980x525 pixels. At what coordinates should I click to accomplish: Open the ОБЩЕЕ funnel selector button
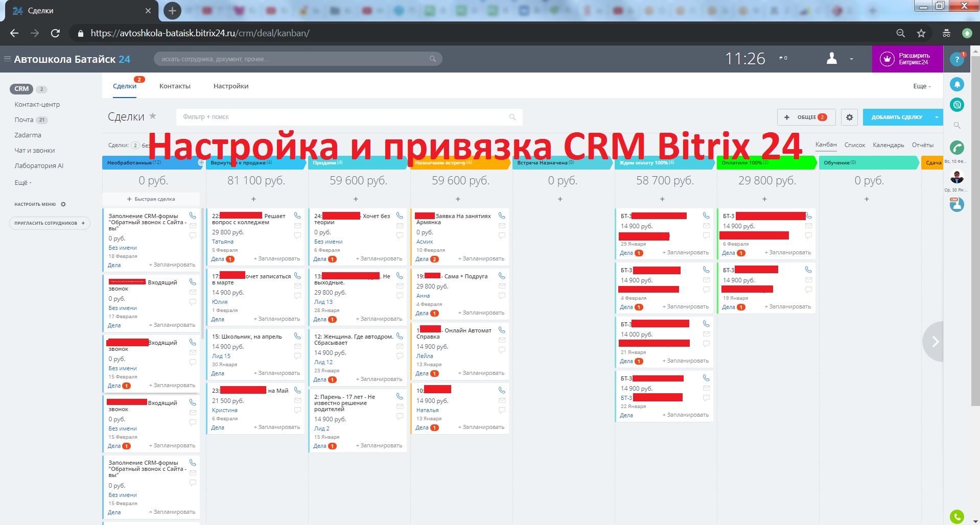(806, 117)
